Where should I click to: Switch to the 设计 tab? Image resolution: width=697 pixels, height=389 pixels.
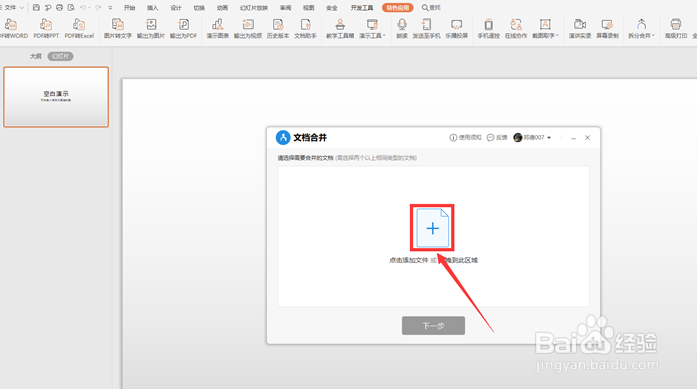tap(176, 8)
